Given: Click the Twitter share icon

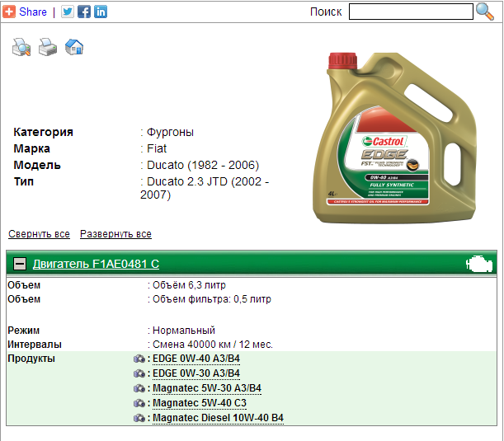Looking at the screenshot, I should click(x=68, y=12).
